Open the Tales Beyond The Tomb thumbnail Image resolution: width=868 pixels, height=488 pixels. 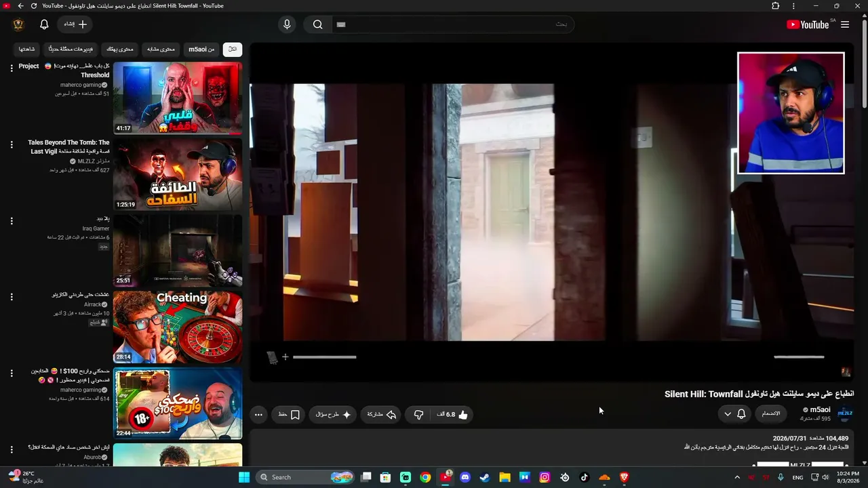(x=178, y=174)
